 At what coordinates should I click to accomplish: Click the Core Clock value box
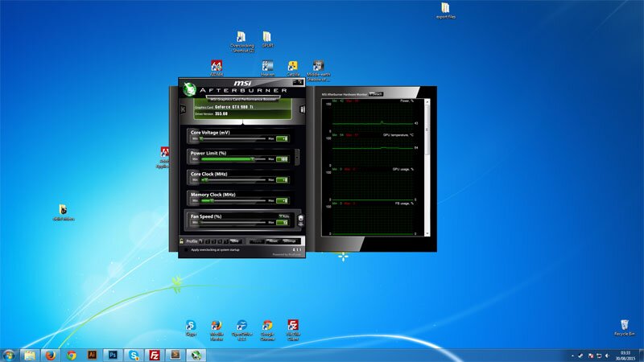coord(283,180)
